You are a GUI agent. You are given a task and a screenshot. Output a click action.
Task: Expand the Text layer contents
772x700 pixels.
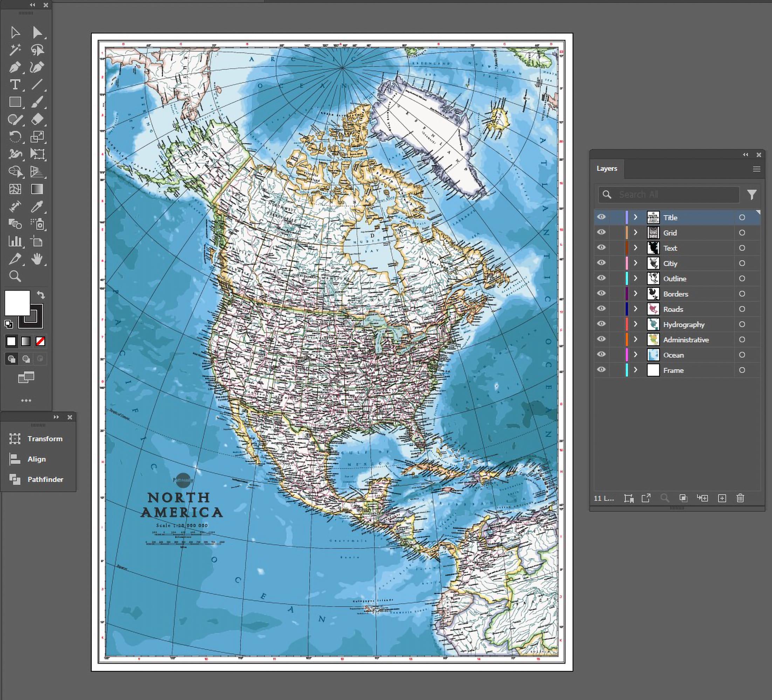click(x=635, y=247)
